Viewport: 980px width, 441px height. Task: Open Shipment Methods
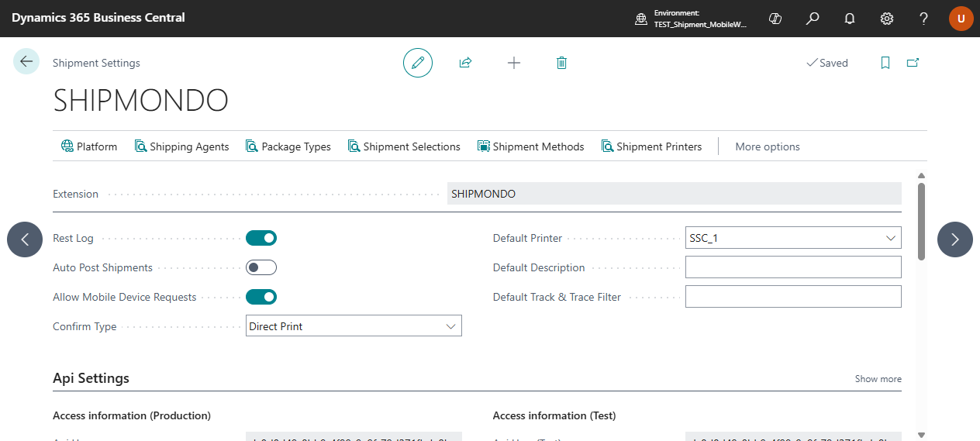click(x=531, y=146)
